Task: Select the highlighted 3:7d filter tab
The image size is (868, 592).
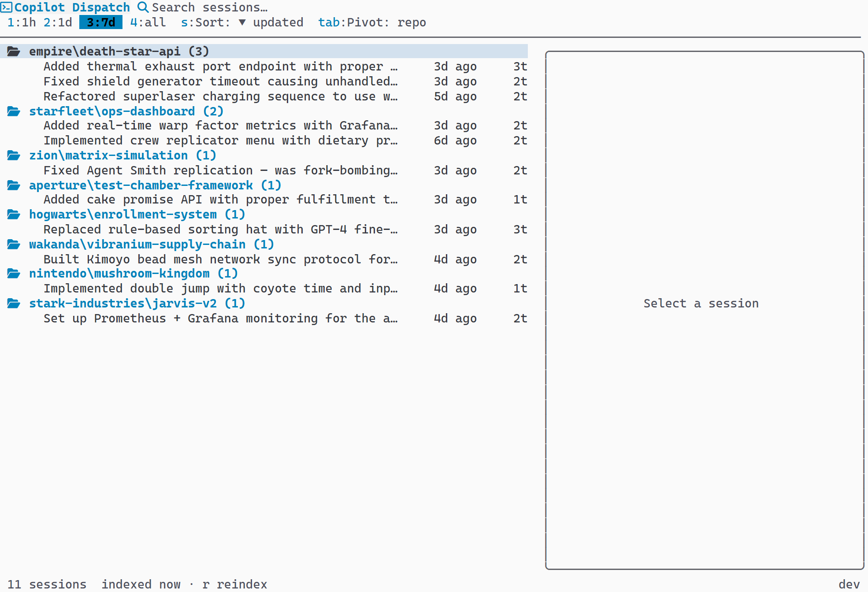Action: [100, 22]
